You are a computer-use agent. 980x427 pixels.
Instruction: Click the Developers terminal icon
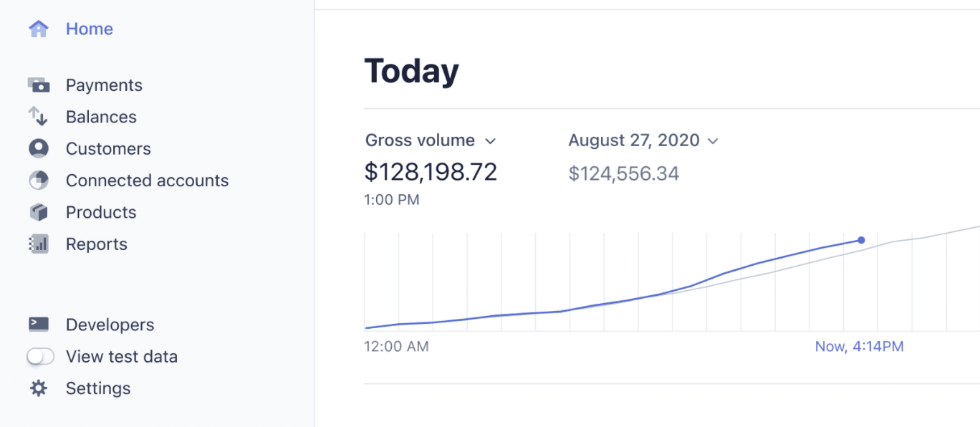click(x=39, y=324)
